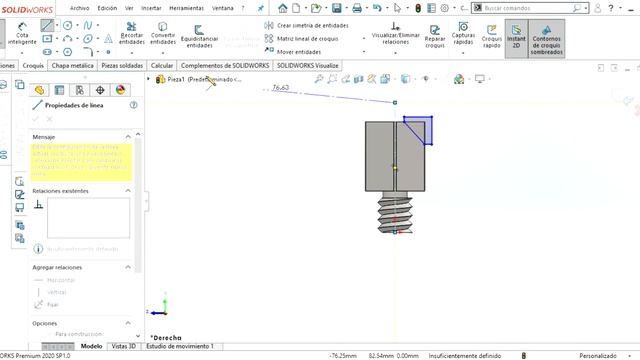Open Recortar entidades dropdown arrow

click(131, 53)
